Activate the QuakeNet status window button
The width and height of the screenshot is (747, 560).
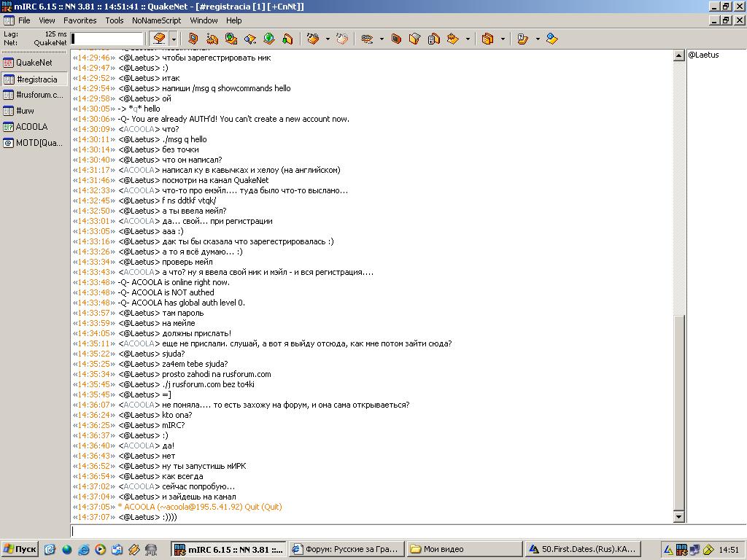coord(34,63)
